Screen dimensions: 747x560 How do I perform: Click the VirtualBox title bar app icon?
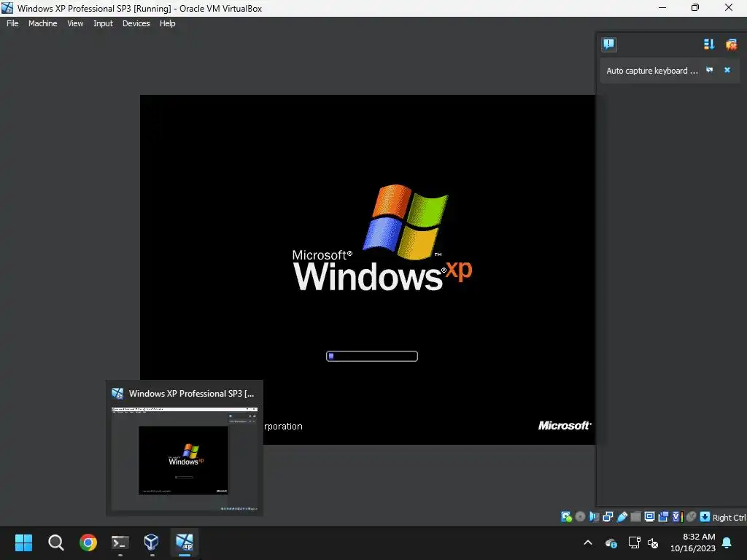(x=7, y=8)
